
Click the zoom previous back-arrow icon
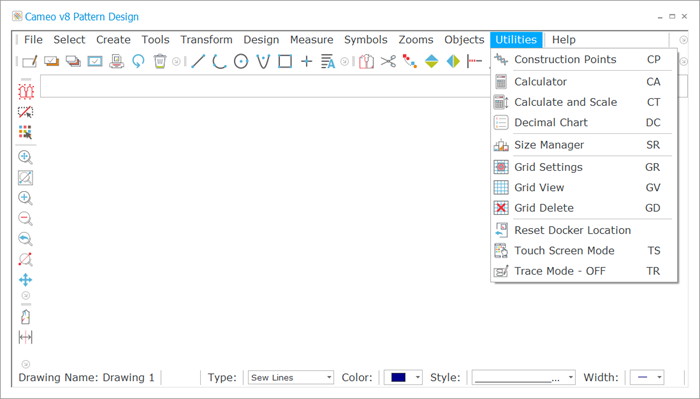(x=25, y=239)
